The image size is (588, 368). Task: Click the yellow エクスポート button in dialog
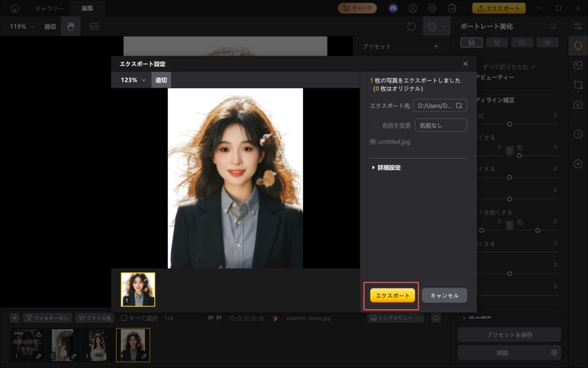coord(392,295)
